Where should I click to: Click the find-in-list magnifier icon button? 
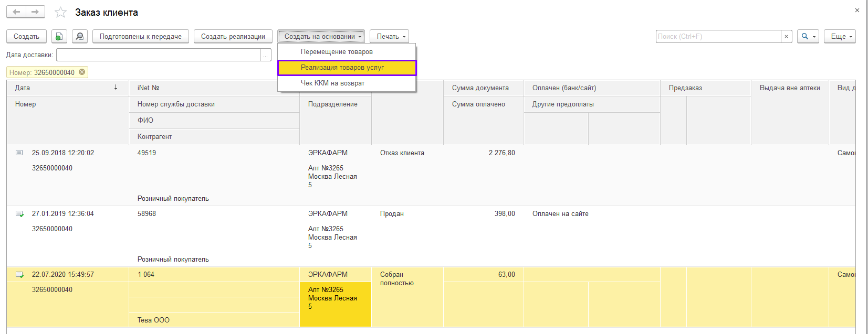click(x=79, y=36)
